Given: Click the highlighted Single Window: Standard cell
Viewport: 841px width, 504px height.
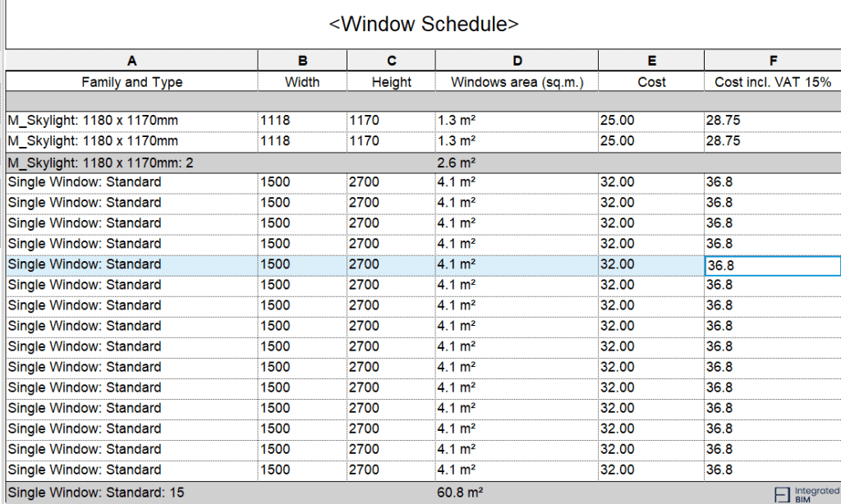Looking at the screenshot, I should click(131, 264).
